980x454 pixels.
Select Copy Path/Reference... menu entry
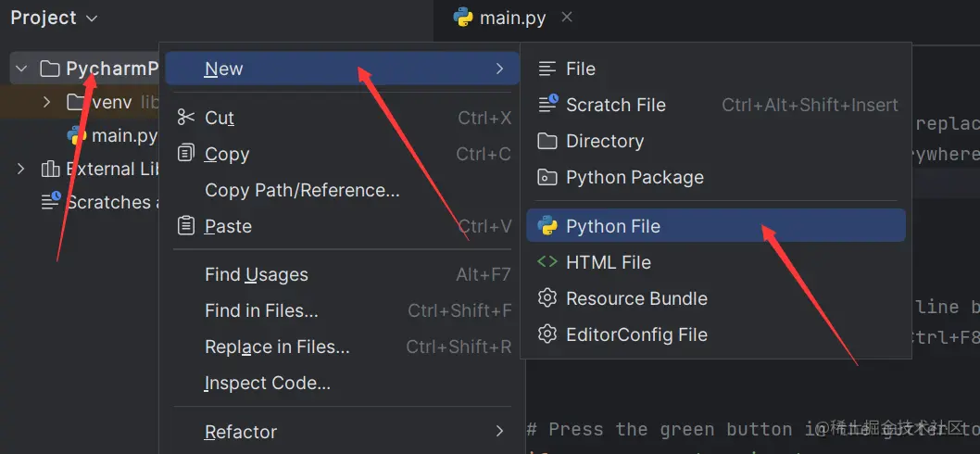(x=342, y=190)
